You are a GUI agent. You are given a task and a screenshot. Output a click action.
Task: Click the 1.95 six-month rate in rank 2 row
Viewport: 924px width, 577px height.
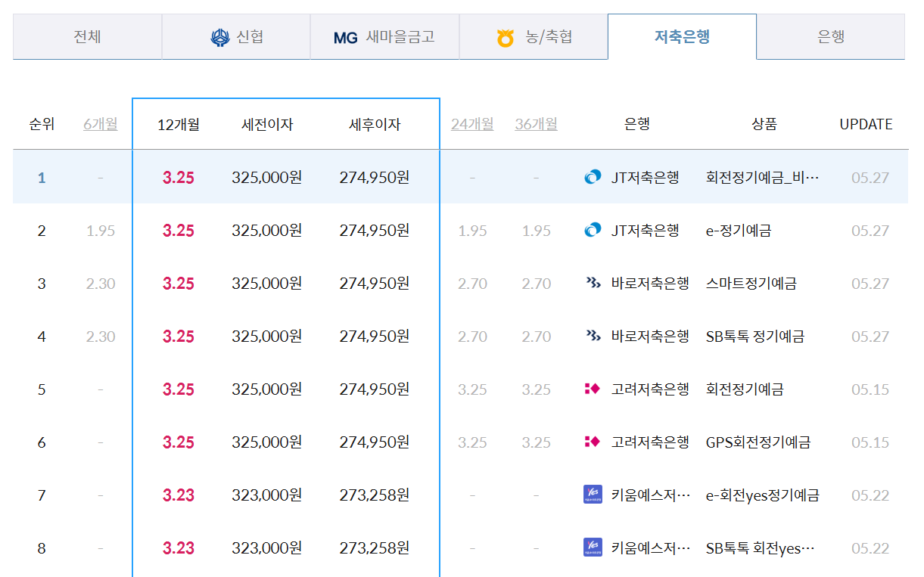(x=101, y=230)
